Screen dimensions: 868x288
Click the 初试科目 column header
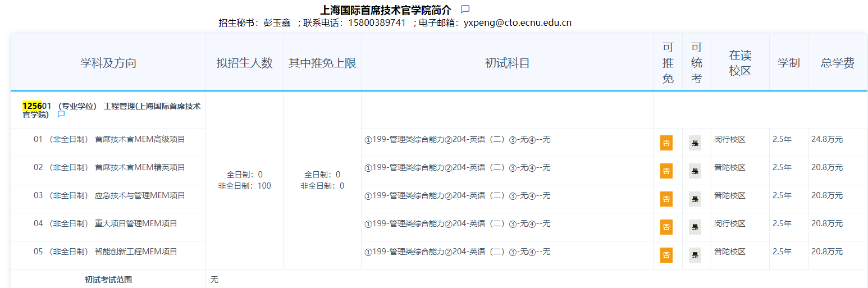tap(507, 63)
